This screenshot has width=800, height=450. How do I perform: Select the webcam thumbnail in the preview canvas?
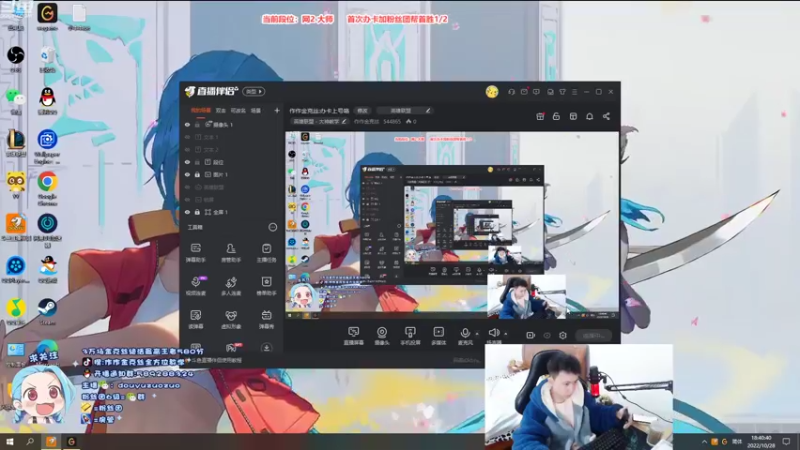[x=527, y=296]
